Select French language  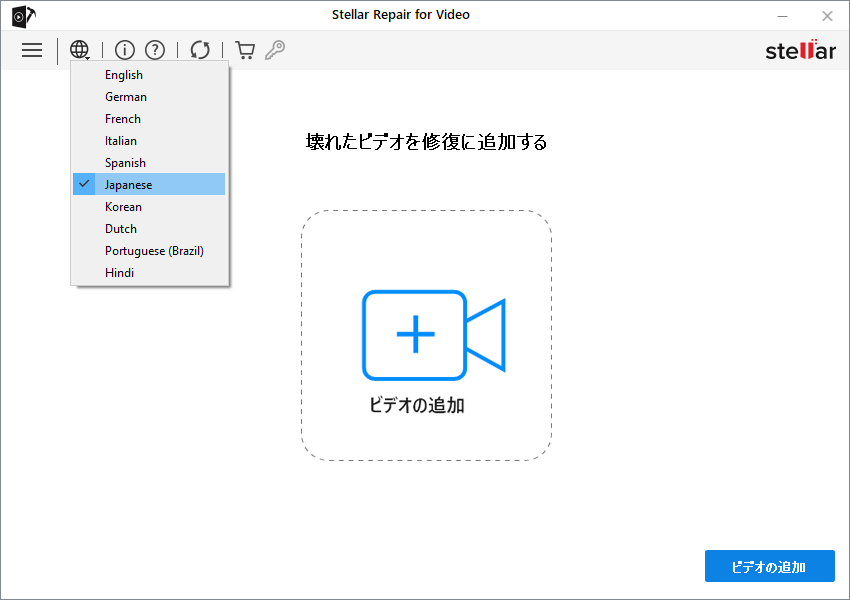pyautogui.click(x=149, y=119)
